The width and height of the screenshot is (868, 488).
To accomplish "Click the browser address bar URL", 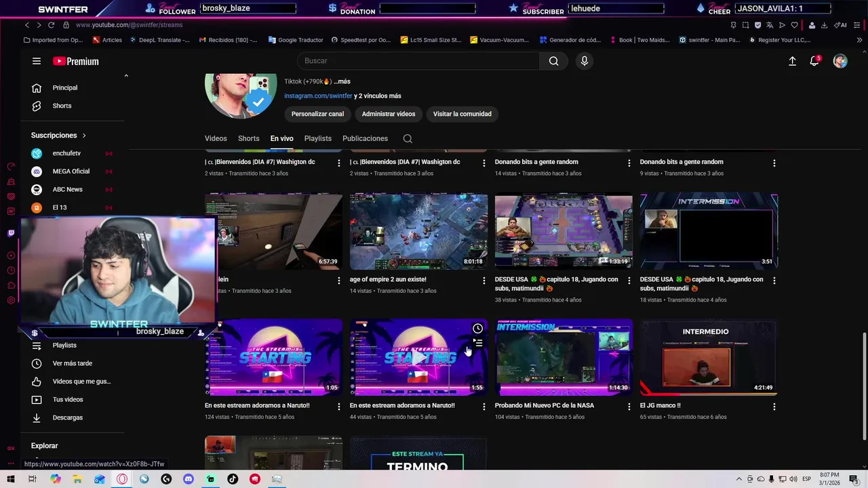I will (x=129, y=25).
